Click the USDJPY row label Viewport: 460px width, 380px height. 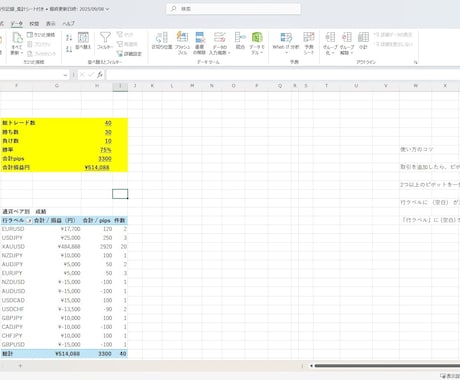(x=12, y=238)
